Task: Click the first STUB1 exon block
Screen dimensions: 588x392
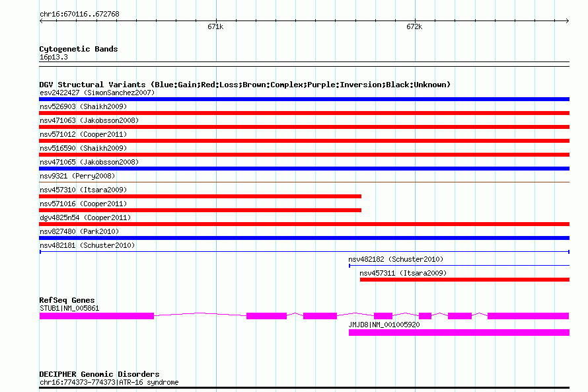Action: click(96, 316)
